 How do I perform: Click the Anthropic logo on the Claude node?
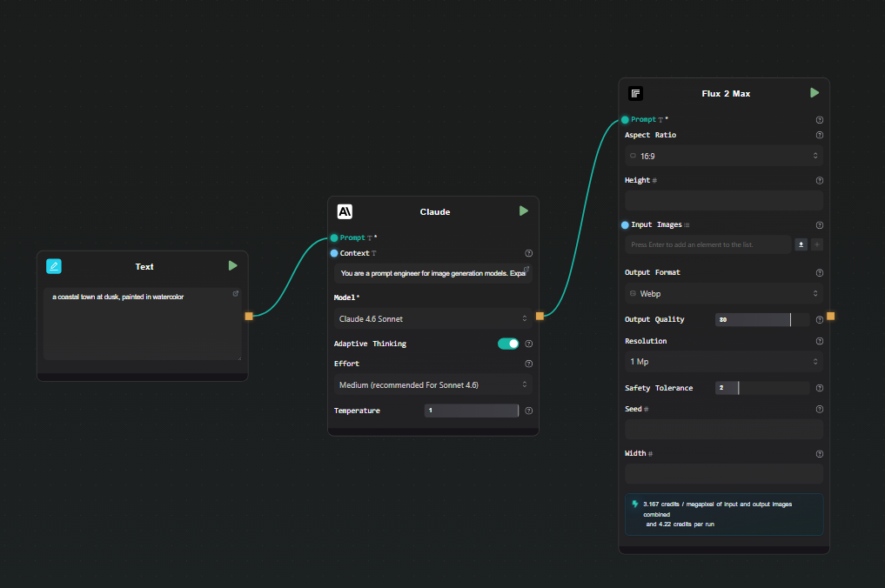point(345,210)
